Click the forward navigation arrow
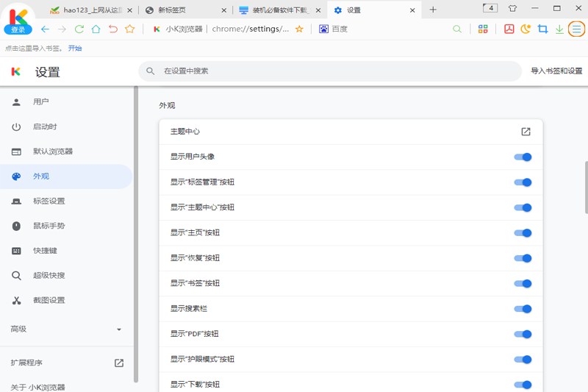588x392 pixels. (x=62, y=29)
